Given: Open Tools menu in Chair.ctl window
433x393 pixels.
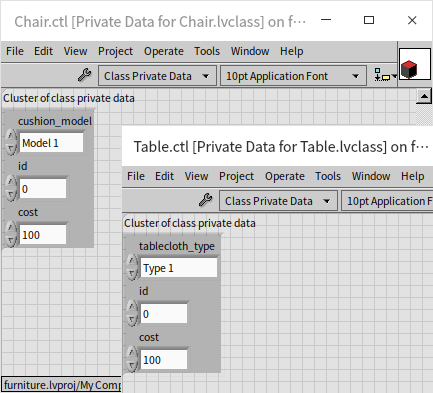Looking at the screenshot, I should (x=207, y=51).
